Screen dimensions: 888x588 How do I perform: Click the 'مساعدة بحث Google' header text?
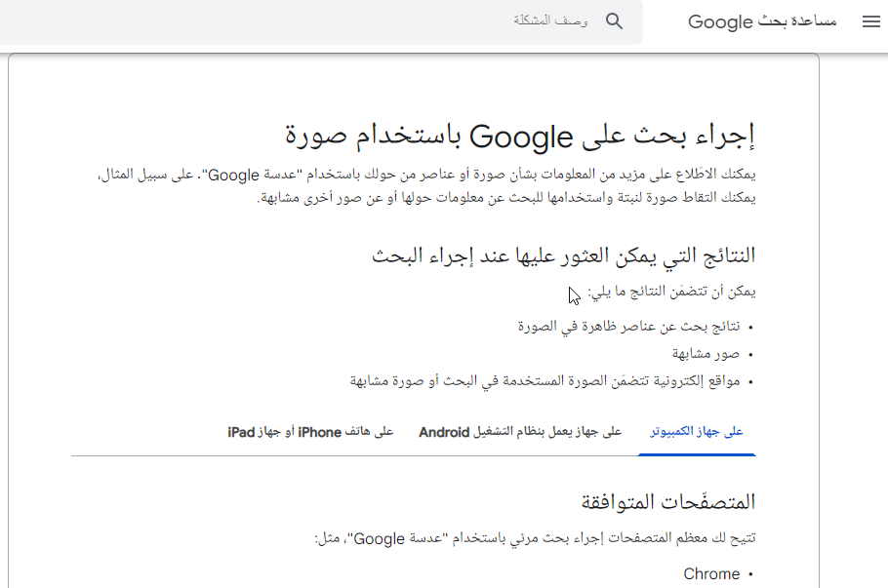765,21
